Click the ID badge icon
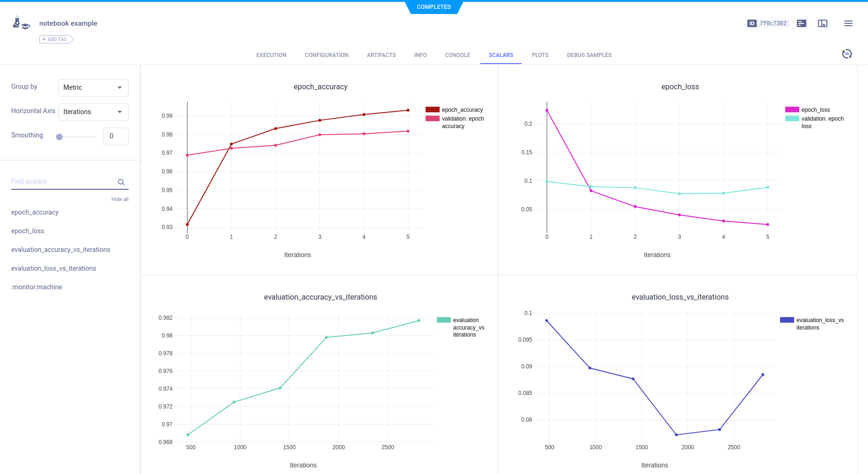This screenshot has width=868, height=474. [752, 23]
